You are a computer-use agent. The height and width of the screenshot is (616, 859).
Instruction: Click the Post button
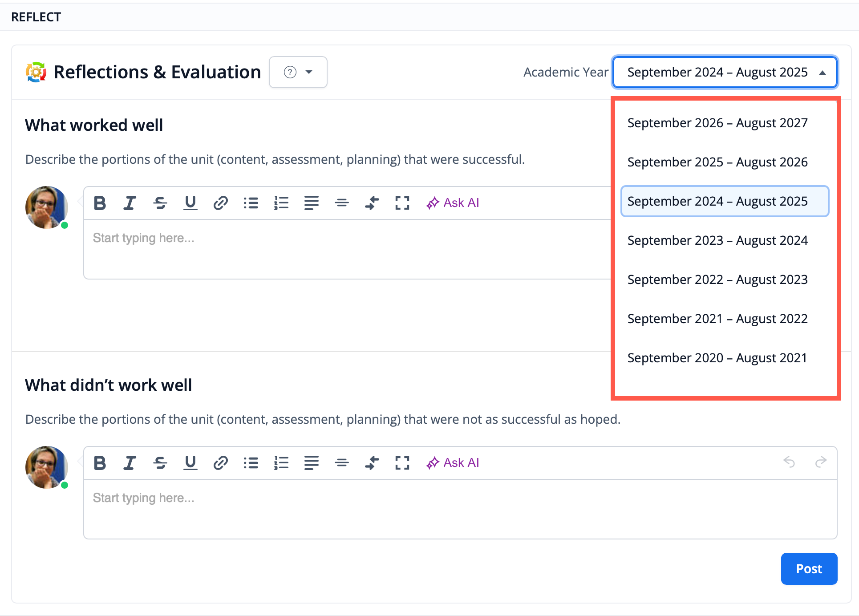click(809, 569)
